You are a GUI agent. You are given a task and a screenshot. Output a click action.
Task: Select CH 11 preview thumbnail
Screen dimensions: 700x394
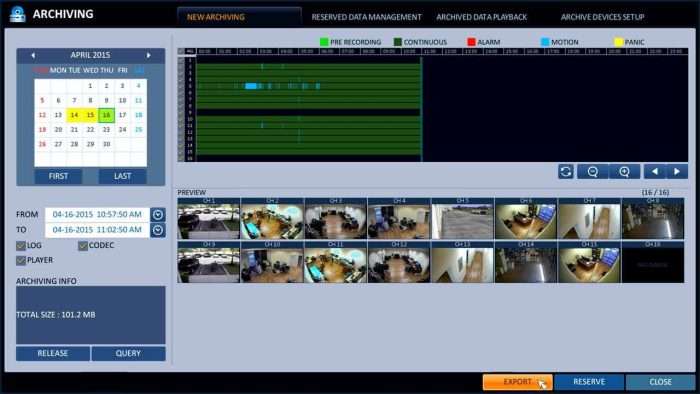click(x=335, y=262)
